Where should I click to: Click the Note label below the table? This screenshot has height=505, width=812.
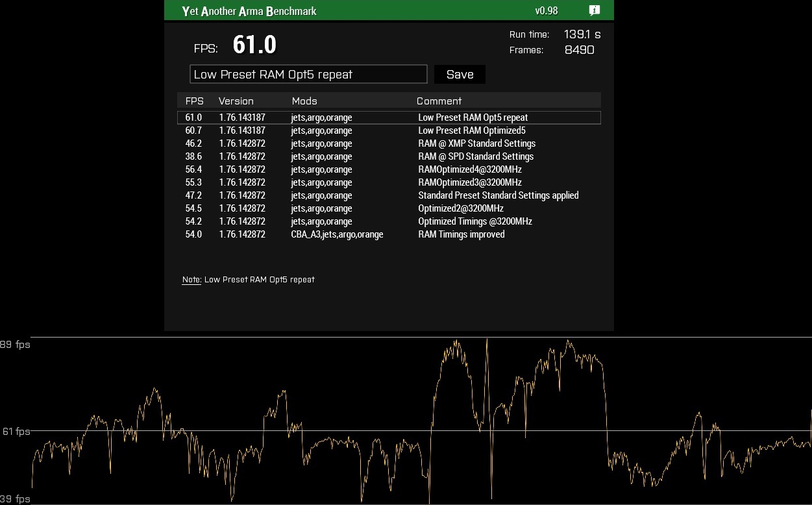pos(191,280)
